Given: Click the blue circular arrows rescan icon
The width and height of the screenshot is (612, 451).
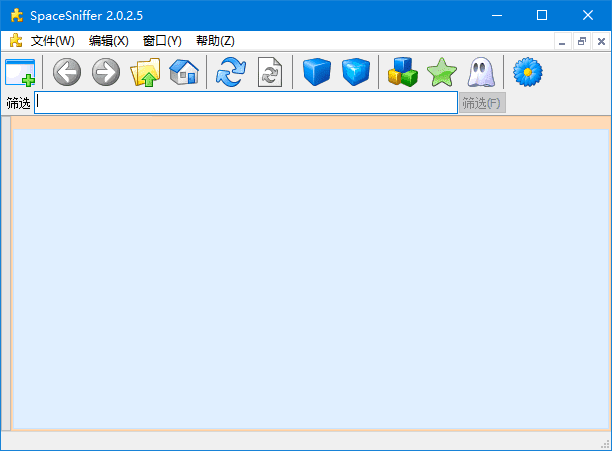Looking at the screenshot, I should click(231, 73).
